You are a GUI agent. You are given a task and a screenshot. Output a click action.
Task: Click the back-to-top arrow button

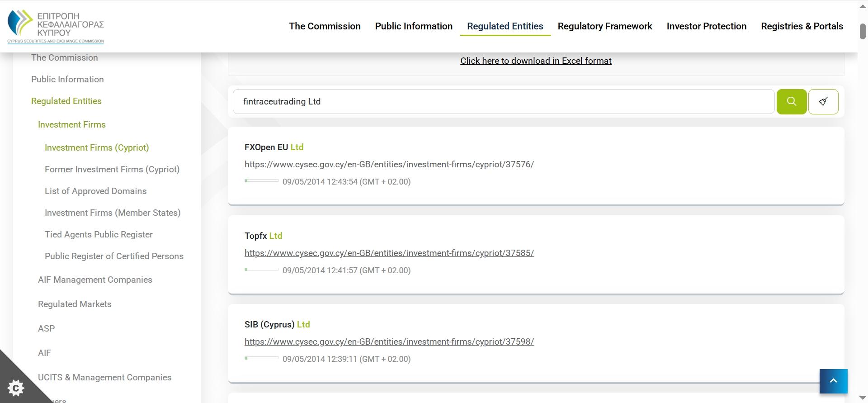click(x=833, y=381)
